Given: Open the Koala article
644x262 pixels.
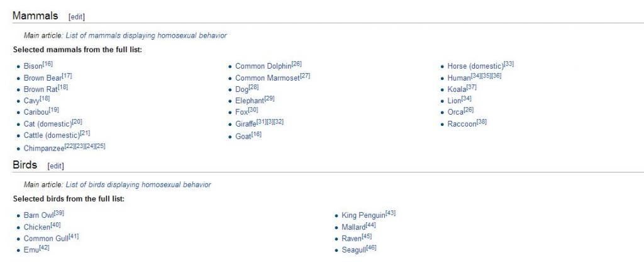Looking at the screenshot, I should (457, 89).
